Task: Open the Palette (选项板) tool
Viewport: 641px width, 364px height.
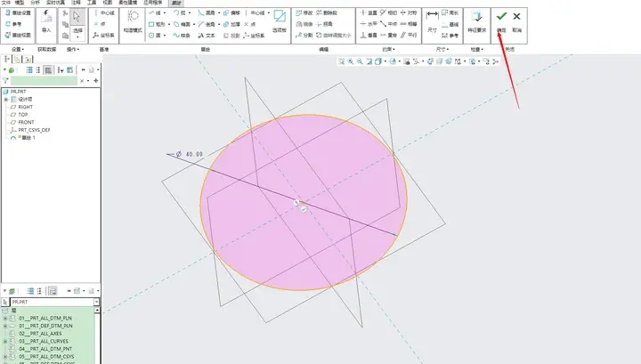Action: (280, 20)
